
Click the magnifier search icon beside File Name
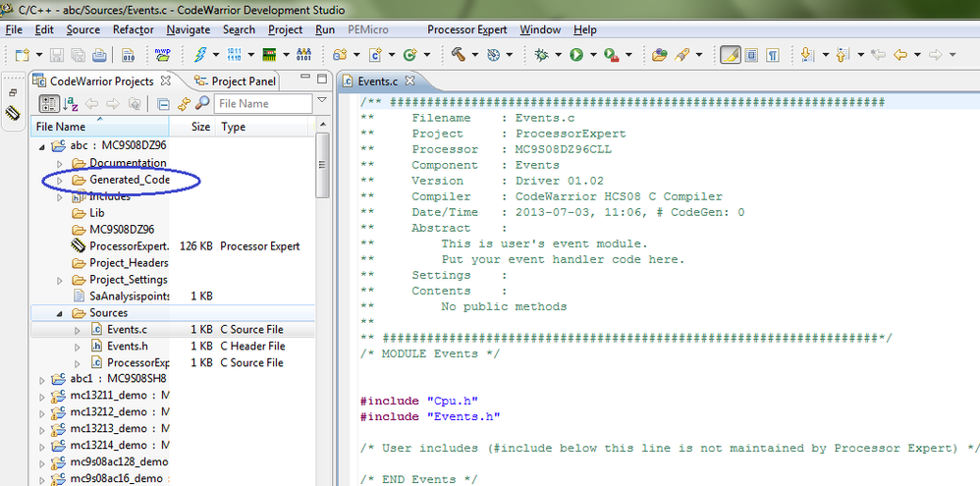point(202,104)
